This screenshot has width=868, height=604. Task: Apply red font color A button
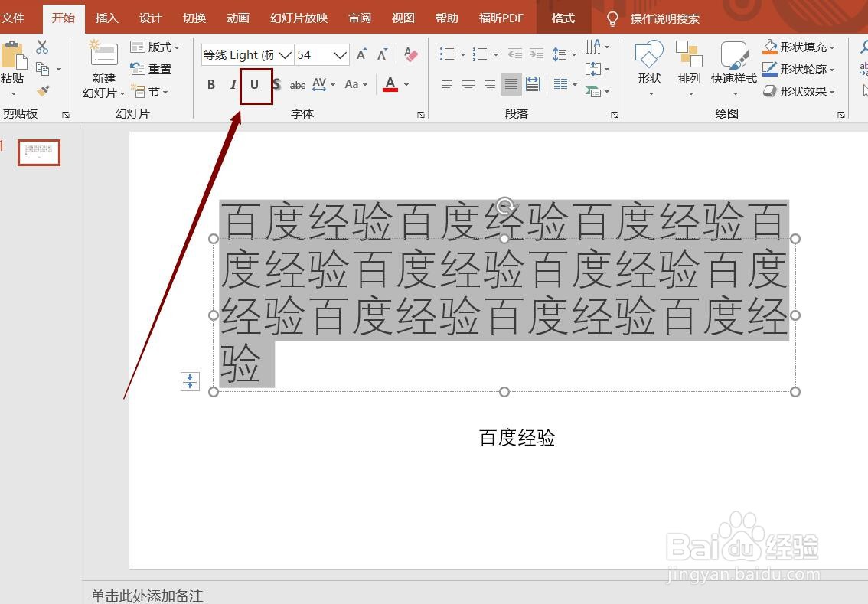point(390,85)
